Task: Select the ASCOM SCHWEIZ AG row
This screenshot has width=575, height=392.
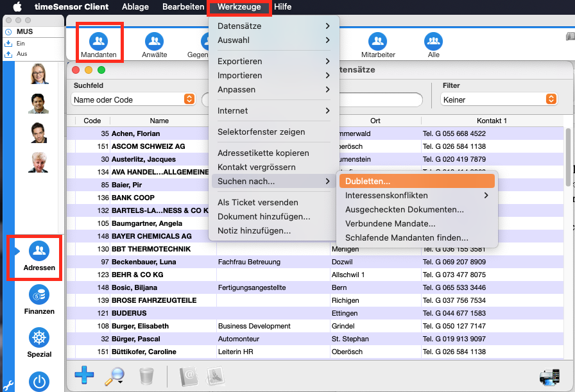Action: click(315, 146)
